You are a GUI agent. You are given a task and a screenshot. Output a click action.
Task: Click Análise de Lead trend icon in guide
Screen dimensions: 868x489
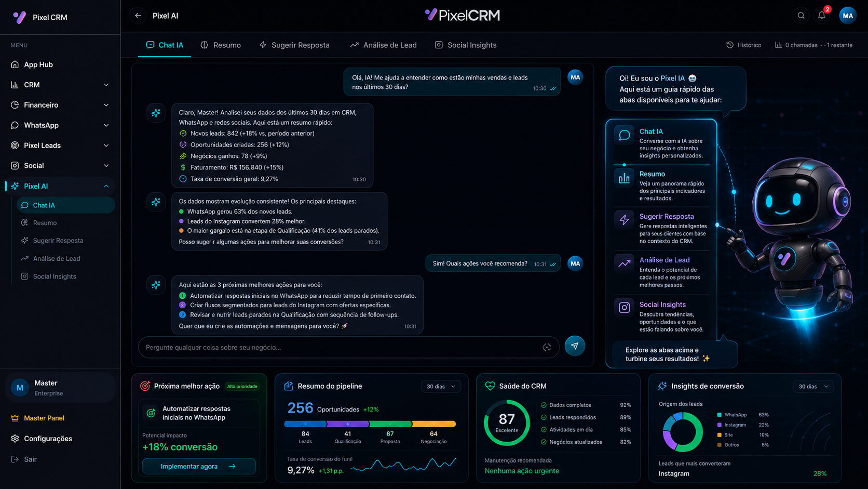click(625, 263)
